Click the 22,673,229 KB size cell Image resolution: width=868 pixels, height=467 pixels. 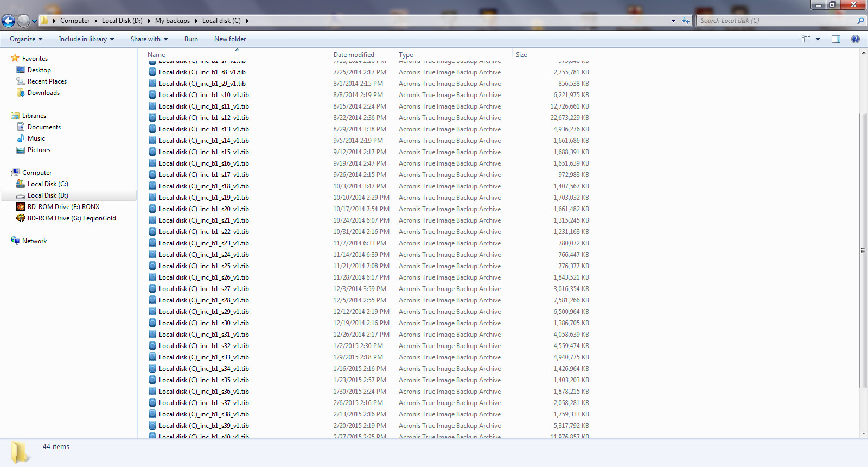pos(570,118)
